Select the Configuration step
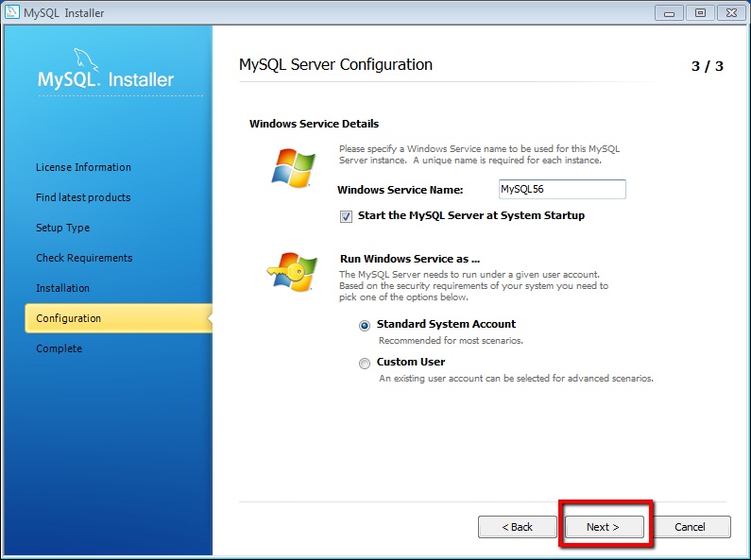The image size is (751, 560). point(118,318)
